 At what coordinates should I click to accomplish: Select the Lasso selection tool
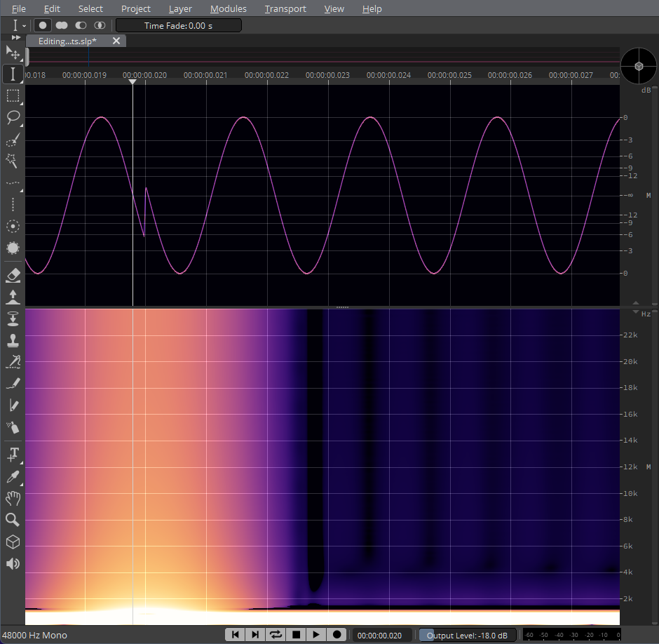pos(13,117)
